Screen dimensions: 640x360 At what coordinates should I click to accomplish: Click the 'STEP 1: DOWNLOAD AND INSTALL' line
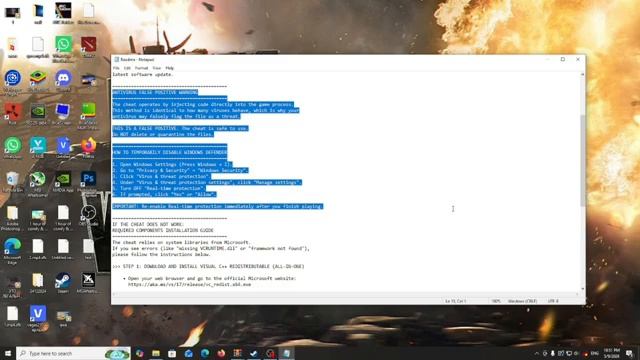[x=208, y=267]
